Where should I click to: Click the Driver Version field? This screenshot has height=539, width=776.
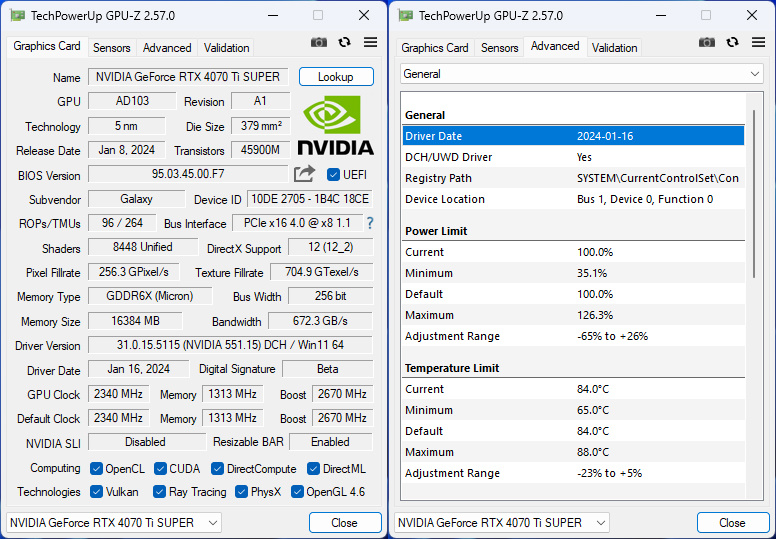[230, 345]
